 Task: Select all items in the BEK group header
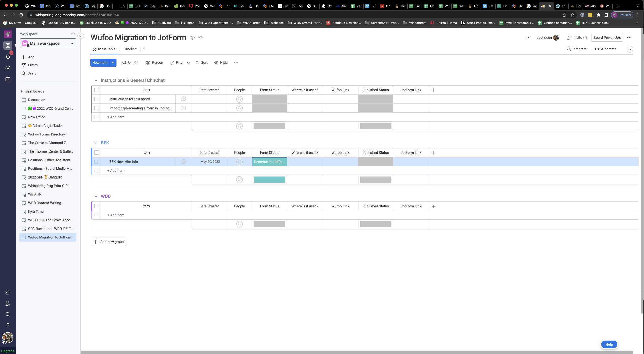(x=97, y=153)
